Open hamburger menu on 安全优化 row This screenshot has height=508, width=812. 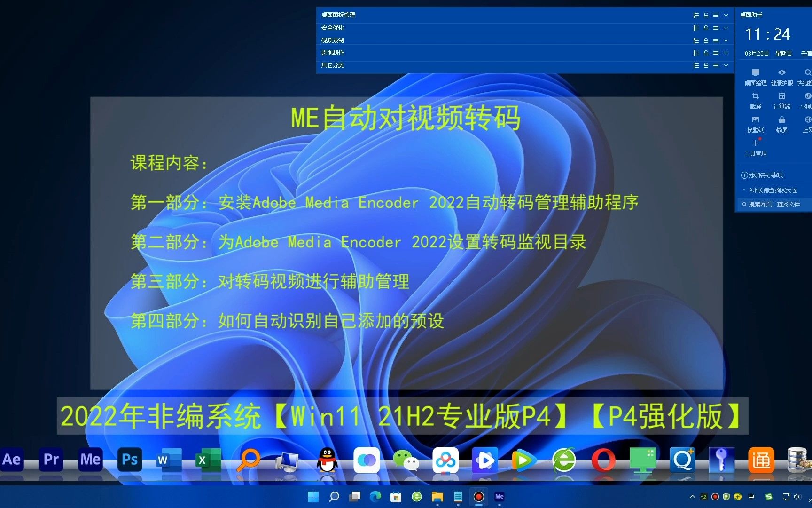click(x=716, y=28)
